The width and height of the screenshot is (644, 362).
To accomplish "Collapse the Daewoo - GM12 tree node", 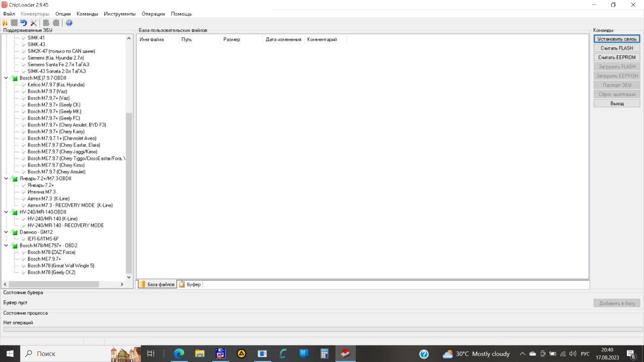I will point(6,232).
